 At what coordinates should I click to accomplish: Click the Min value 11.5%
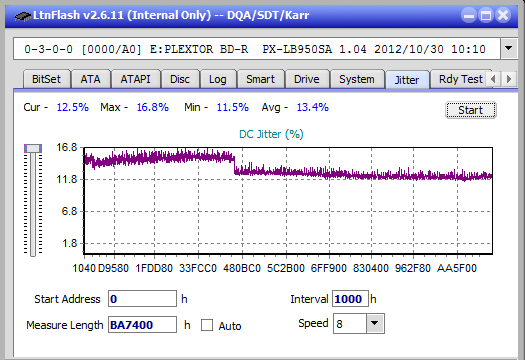coord(233,107)
